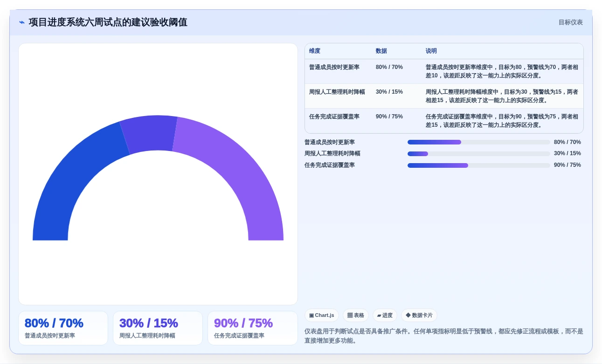The height and width of the screenshot is (364, 602).
Task: Open the 30% / 15% data card
Action: point(158,328)
